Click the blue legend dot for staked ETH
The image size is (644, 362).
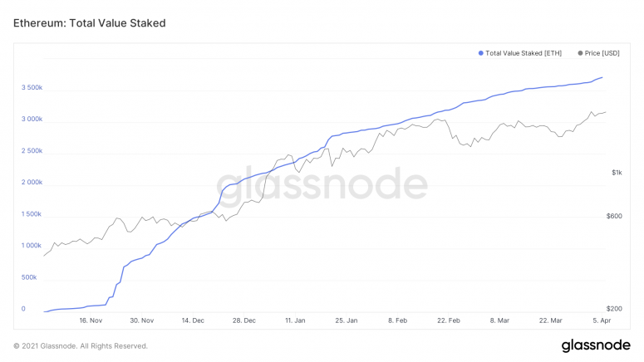(x=480, y=53)
